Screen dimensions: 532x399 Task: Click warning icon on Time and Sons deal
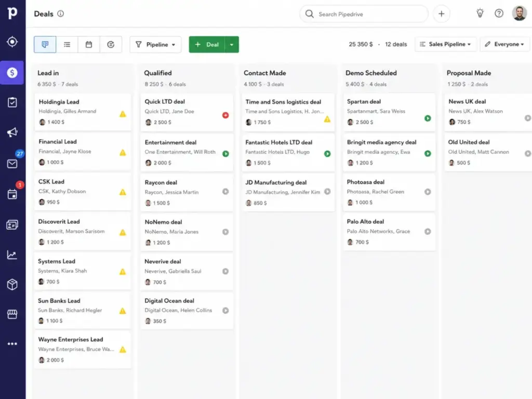point(327,119)
